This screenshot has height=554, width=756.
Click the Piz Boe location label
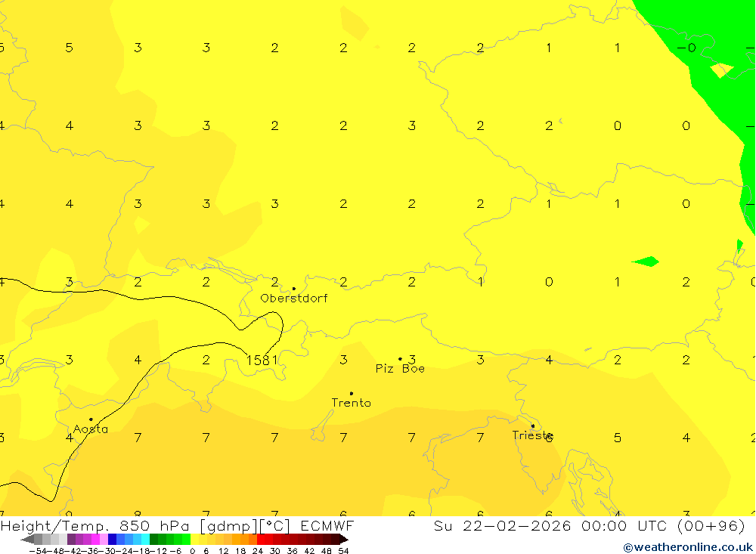point(400,369)
